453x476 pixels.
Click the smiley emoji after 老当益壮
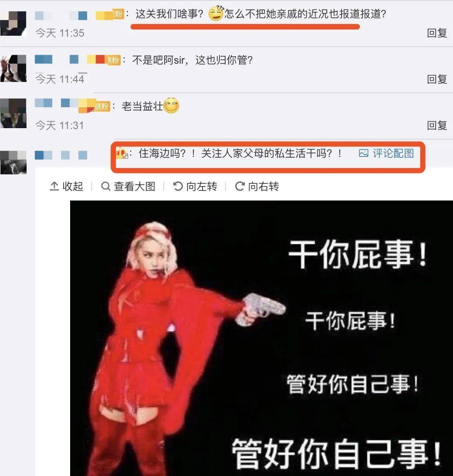(171, 105)
